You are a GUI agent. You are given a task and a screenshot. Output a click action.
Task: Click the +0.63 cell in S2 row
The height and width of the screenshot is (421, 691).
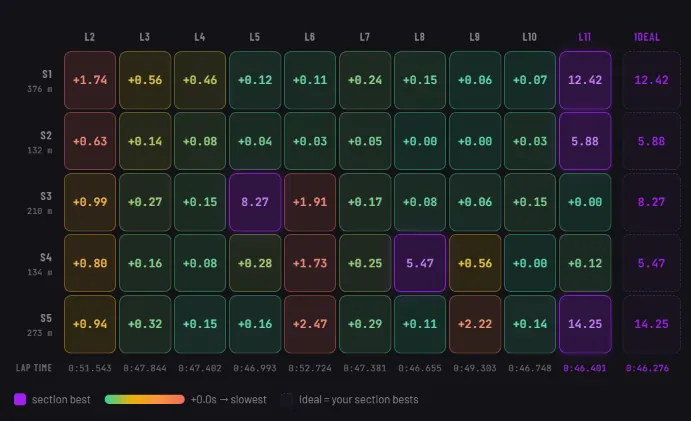(x=90, y=141)
